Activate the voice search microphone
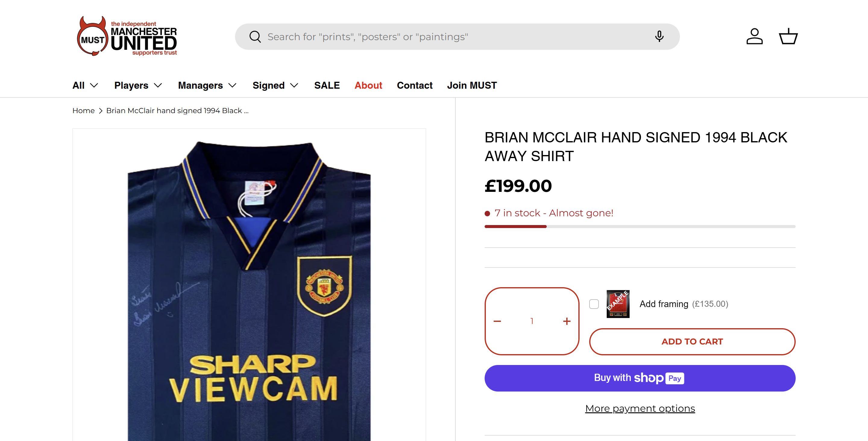The image size is (868, 441). point(659,36)
